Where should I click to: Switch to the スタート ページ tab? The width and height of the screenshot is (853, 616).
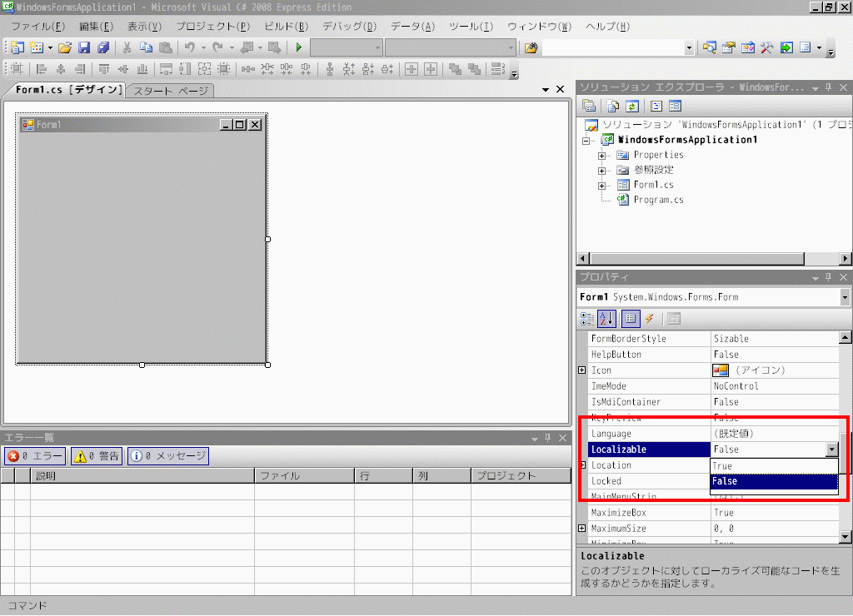tap(170, 91)
